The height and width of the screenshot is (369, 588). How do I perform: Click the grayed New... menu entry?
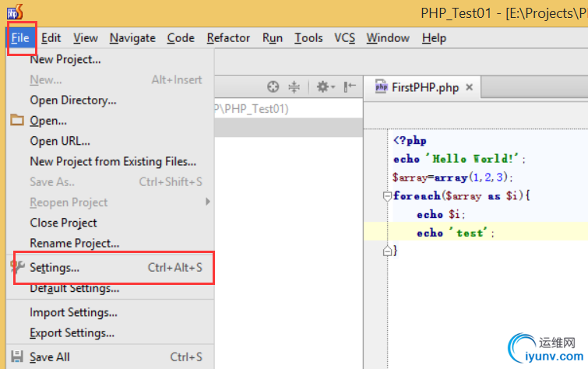pos(111,80)
